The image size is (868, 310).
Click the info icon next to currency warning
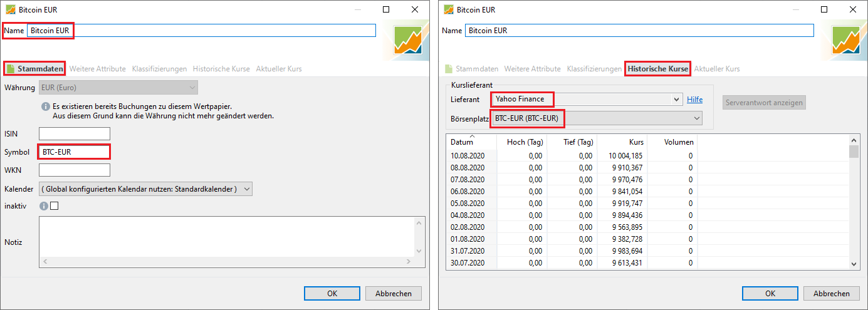[45, 106]
